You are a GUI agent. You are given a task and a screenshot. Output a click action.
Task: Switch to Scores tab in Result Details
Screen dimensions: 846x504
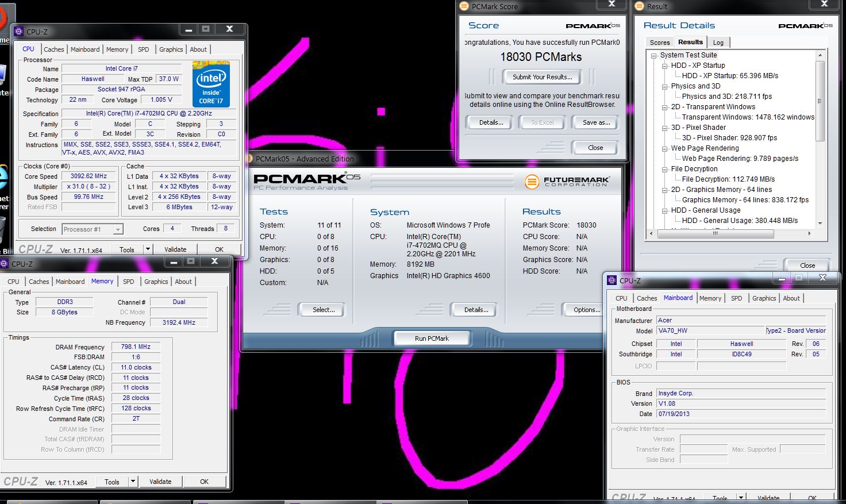click(660, 43)
